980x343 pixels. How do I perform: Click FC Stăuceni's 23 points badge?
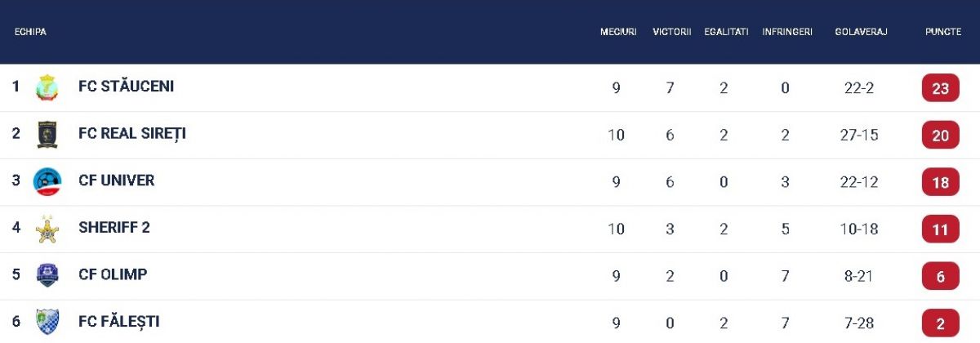coord(940,88)
